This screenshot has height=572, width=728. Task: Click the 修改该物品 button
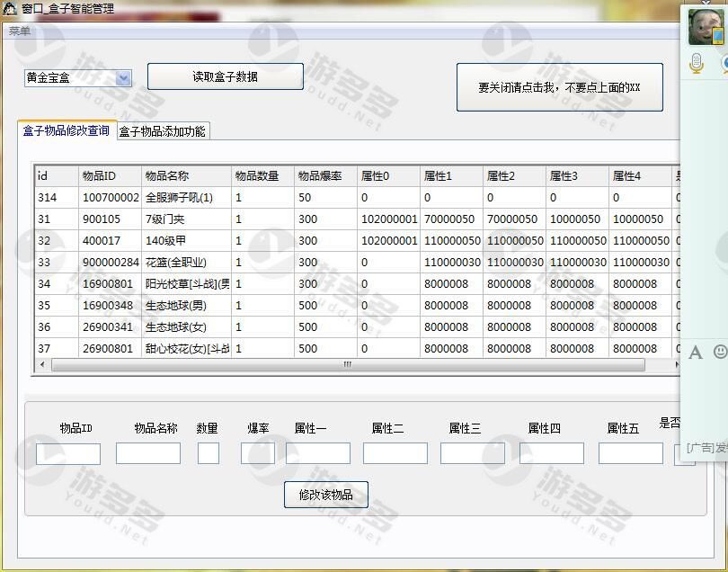click(x=326, y=495)
